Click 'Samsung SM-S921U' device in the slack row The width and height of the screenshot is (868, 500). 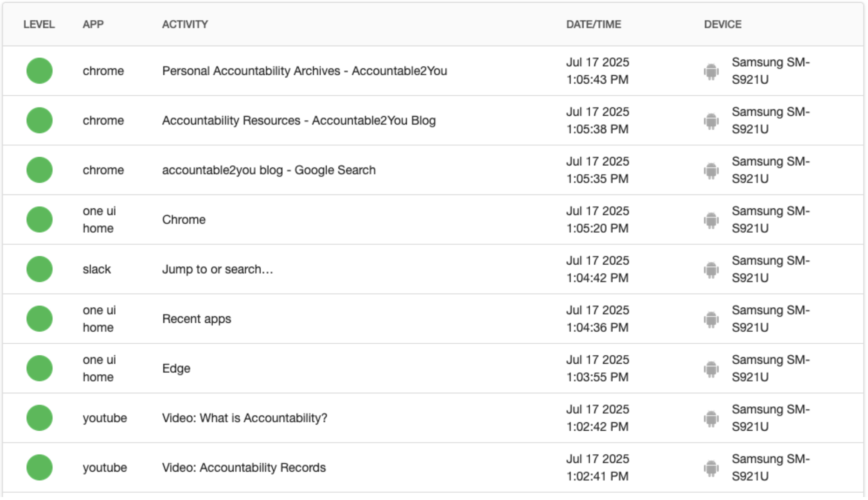click(771, 269)
